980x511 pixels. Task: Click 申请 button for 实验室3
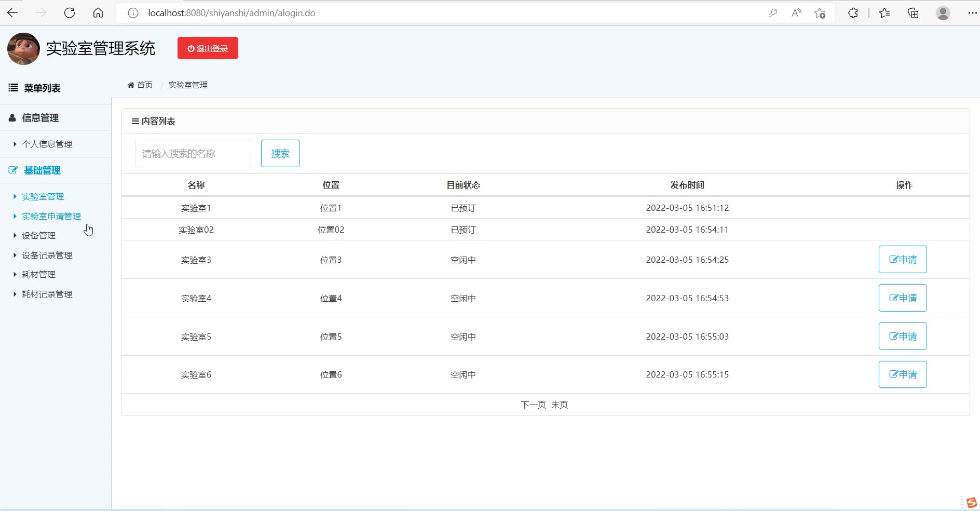902,260
